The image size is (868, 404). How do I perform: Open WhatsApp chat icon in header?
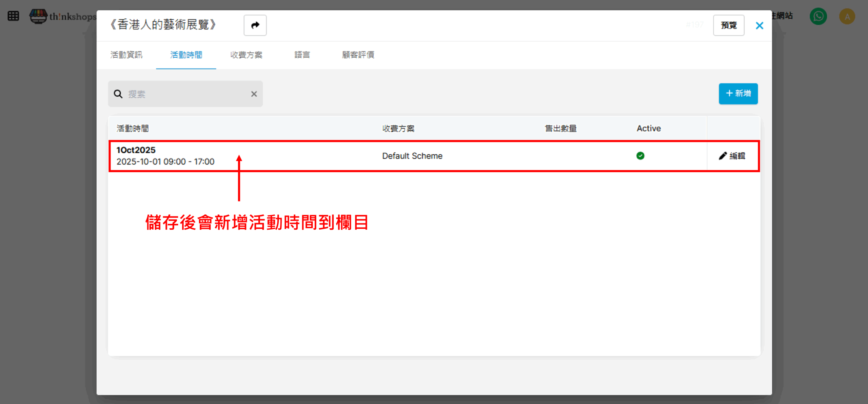click(x=818, y=16)
